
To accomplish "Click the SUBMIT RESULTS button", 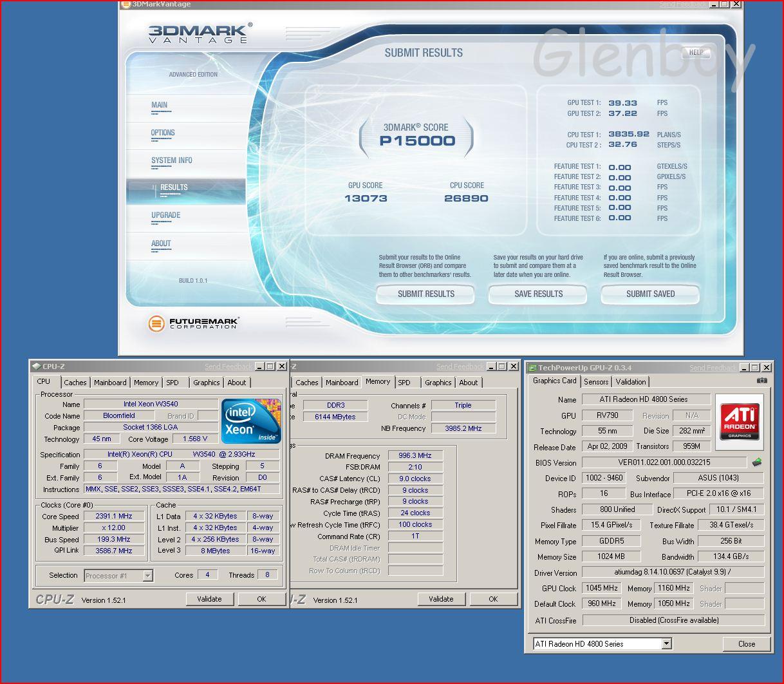I will click(425, 294).
